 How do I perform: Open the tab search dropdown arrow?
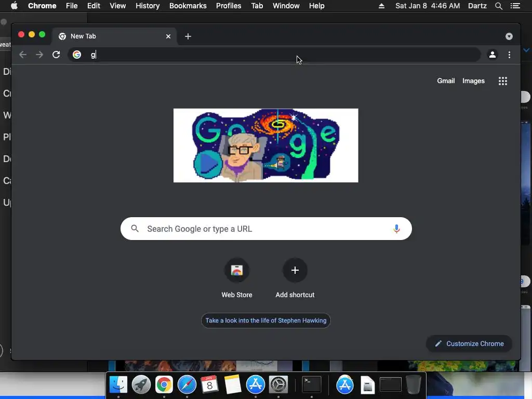[509, 36]
